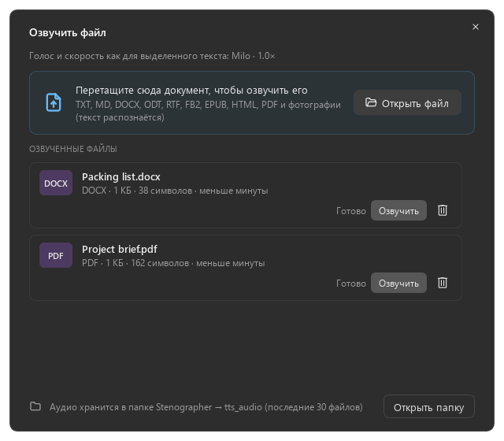Select the Project brief.pdf file name
The height and width of the screenshot is (441, 504).
(120, 249)
